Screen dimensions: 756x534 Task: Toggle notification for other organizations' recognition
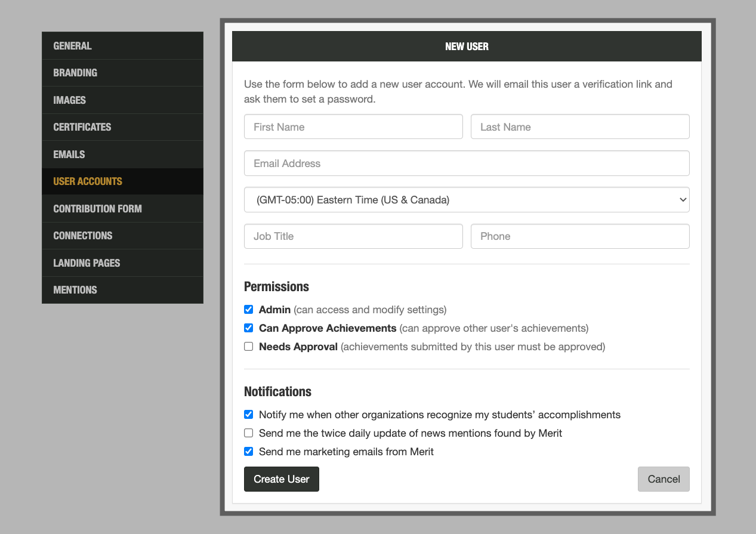tap(249, 415)
